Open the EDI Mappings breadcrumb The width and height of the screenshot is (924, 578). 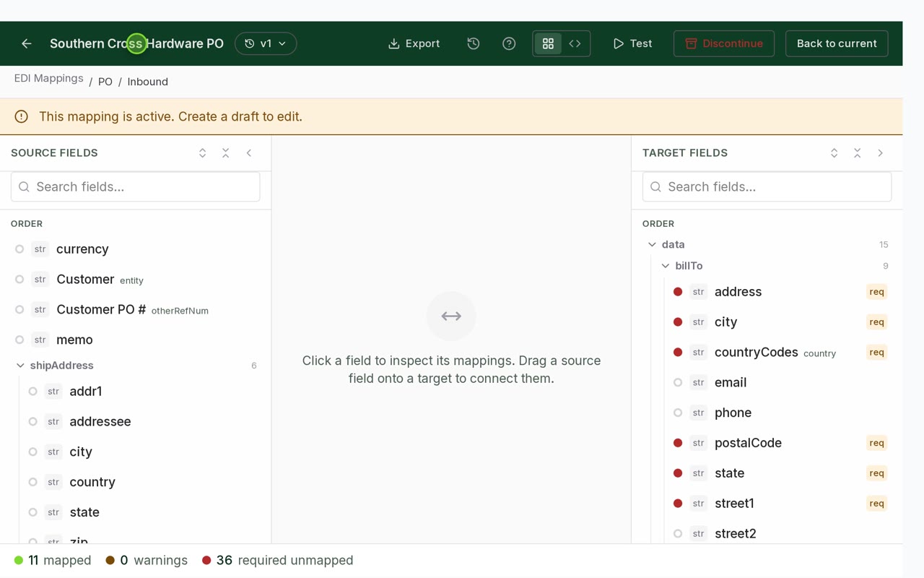(x=48, y=78)
